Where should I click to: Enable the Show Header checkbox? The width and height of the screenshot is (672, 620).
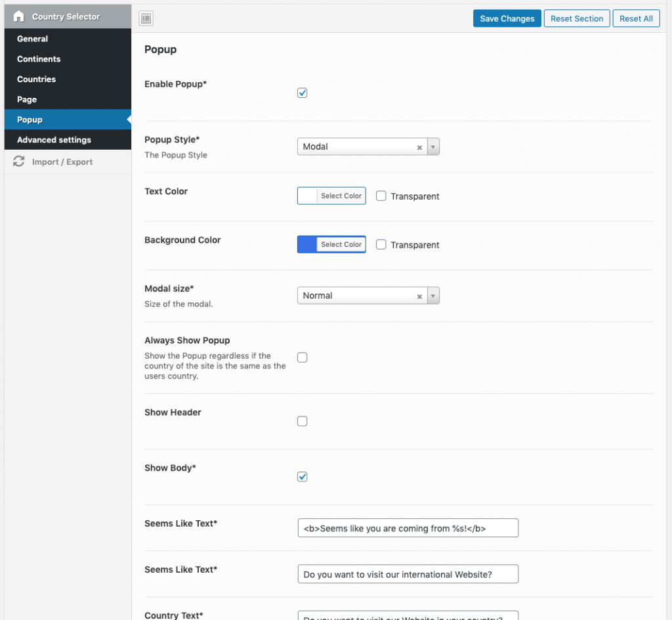[302, 421]
